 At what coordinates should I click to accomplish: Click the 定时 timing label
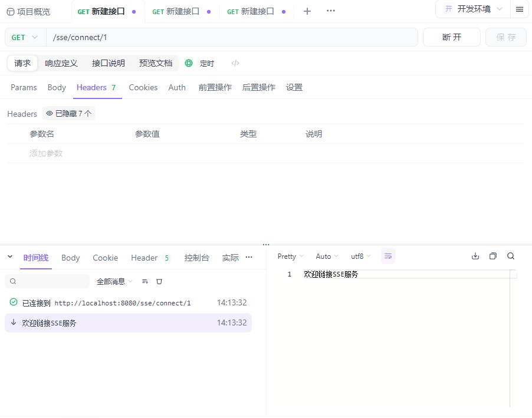206,64
